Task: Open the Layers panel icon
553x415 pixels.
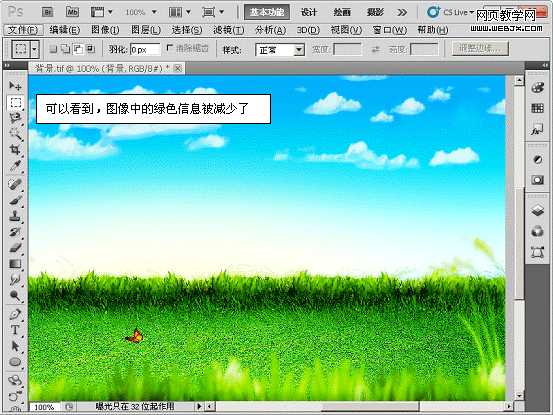Action: pyautogui.click(x=537, y=210)
